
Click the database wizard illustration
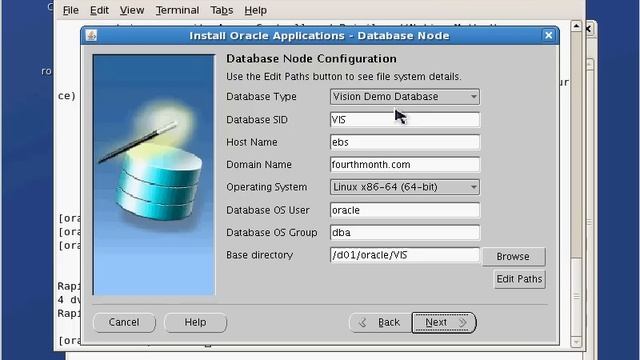[154, 175]
